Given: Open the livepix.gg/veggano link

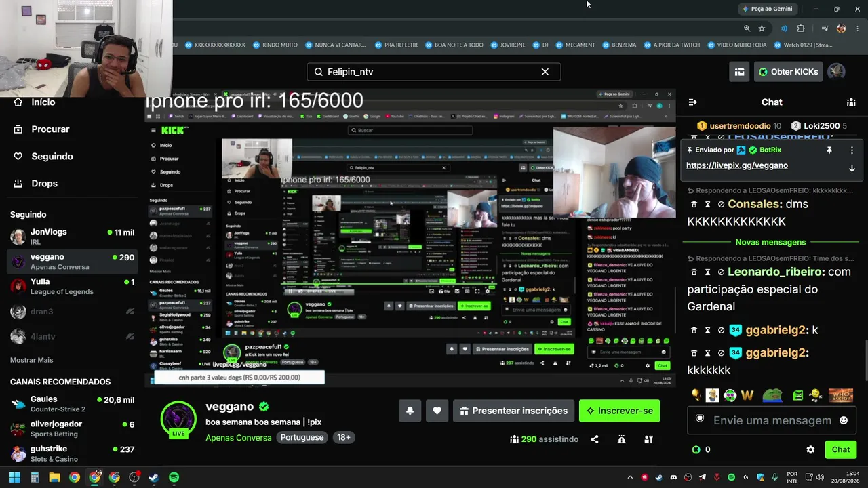Looking at the screenshot, I should (x=737, y=165).
